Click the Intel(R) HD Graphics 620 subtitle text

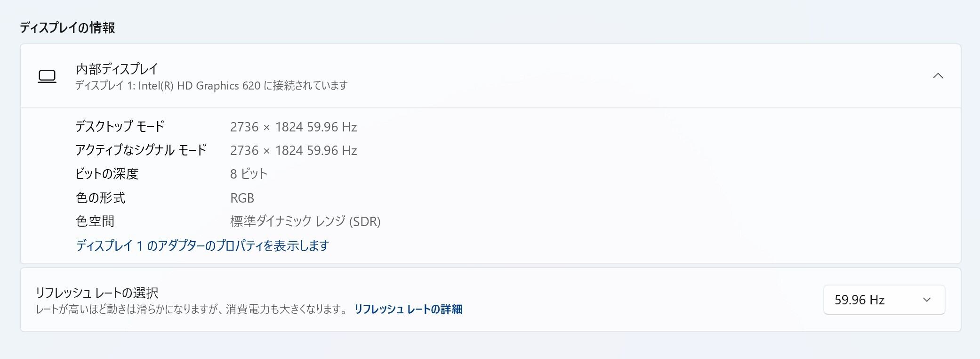(x=211, y=85)
